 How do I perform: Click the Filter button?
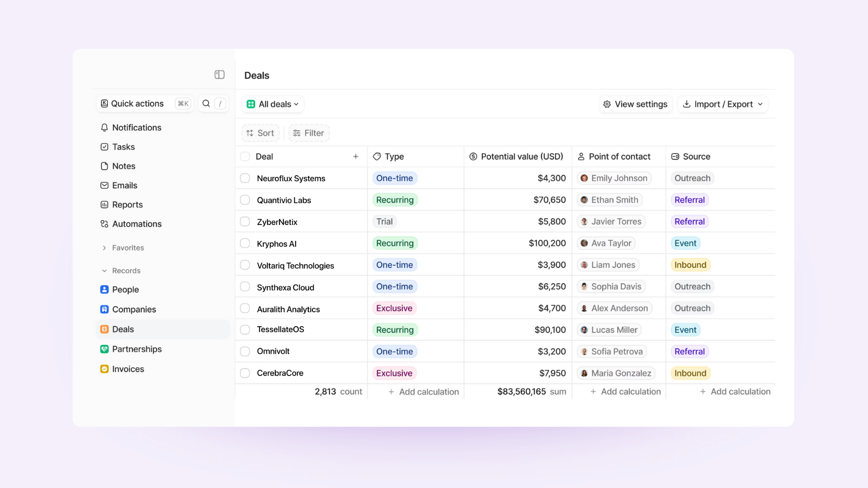(309, 133)
